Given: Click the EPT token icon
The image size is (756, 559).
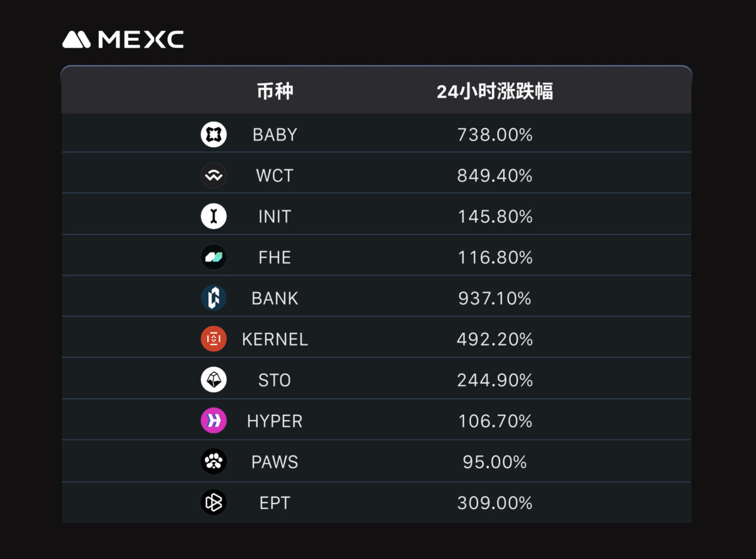Looking at the screenshot, I should click(214, 502).
